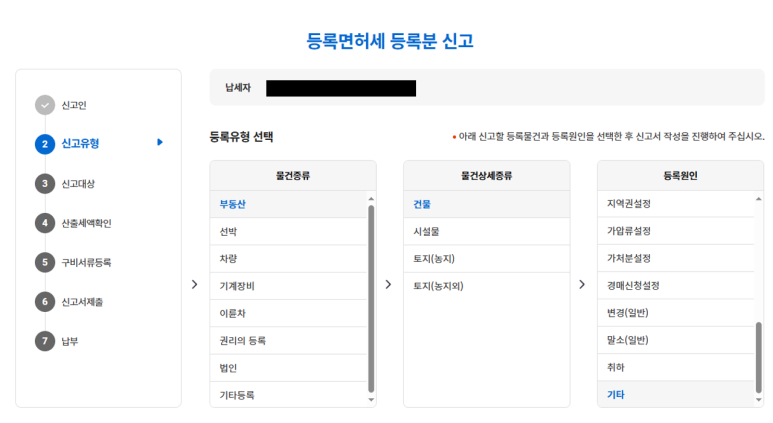Click the 물건종류 list scrollbar thumb
This screenshot has height=423, width=773.
[x=371, y=299]
